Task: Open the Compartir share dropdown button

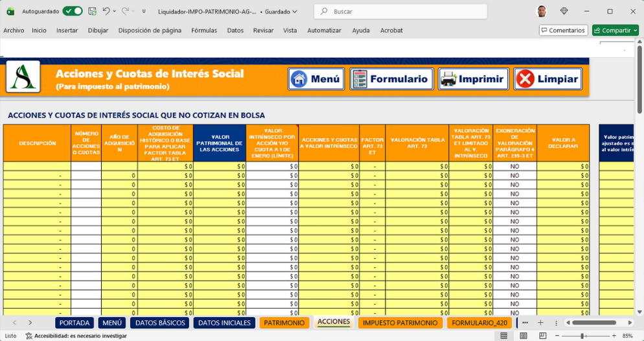Action: pyautogui.click(x=615, y=30)
